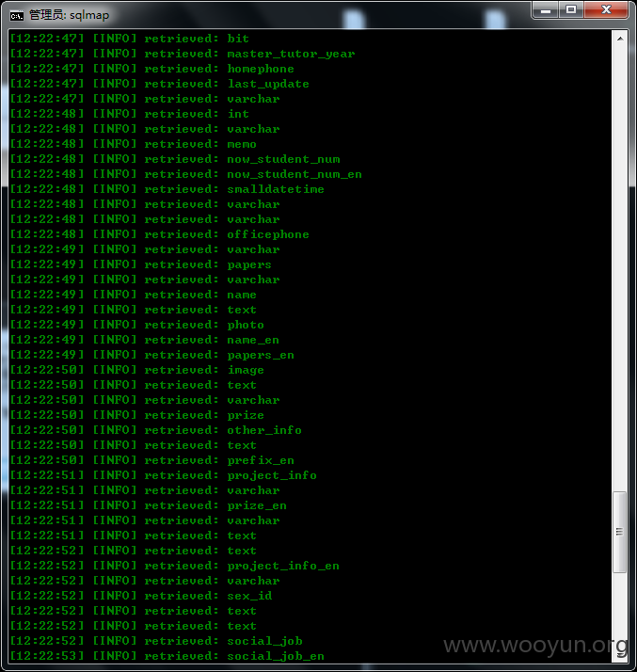Select the word homephone
Screen dimensions: 637x672
tap(261, 69)
